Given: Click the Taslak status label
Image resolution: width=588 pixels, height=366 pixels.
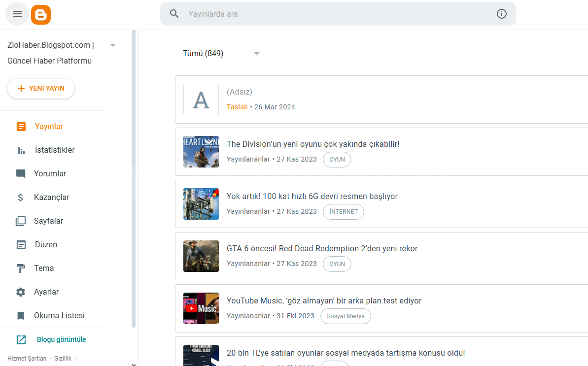Looking at the screenshot, I should click(237, 107).
